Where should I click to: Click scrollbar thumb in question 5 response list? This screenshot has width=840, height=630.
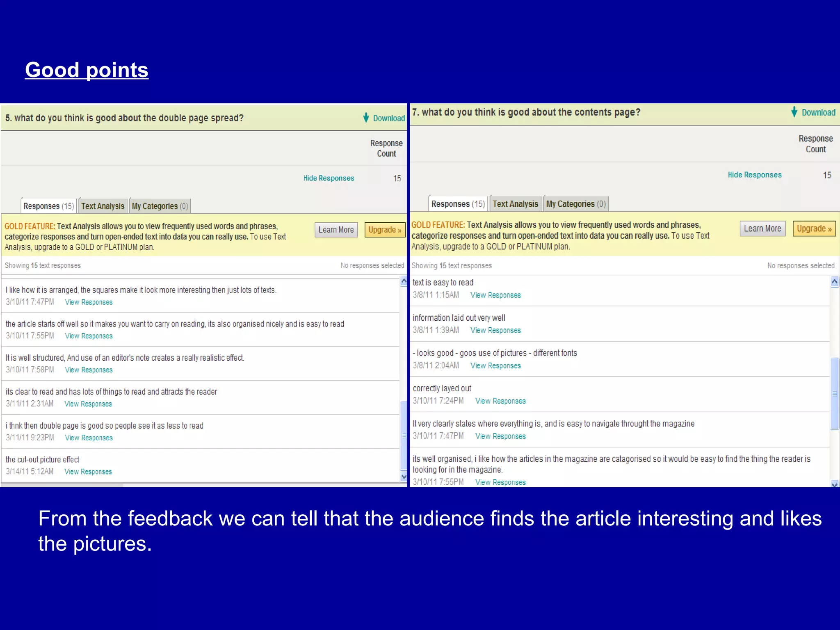[404, 436]
